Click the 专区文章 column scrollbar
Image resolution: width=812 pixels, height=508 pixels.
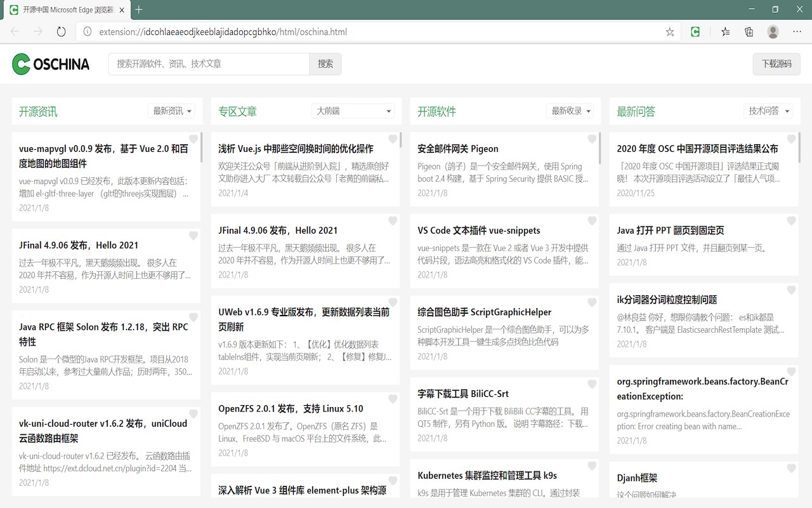[x=400, y=140]
